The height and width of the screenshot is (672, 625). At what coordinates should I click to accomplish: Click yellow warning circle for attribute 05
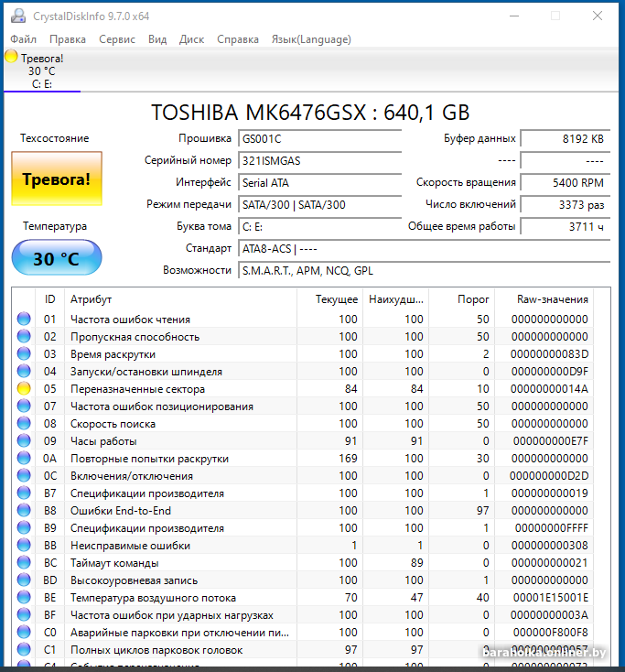(x=24, y=389)
